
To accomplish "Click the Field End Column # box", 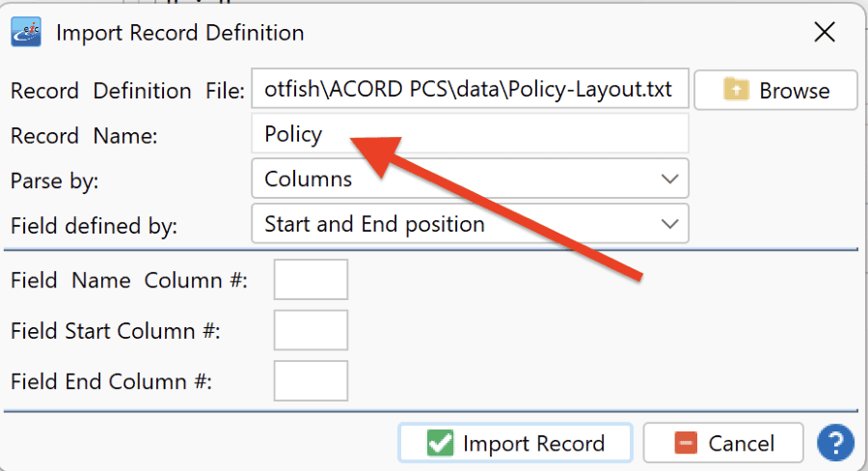I will (x=311, y=380).
